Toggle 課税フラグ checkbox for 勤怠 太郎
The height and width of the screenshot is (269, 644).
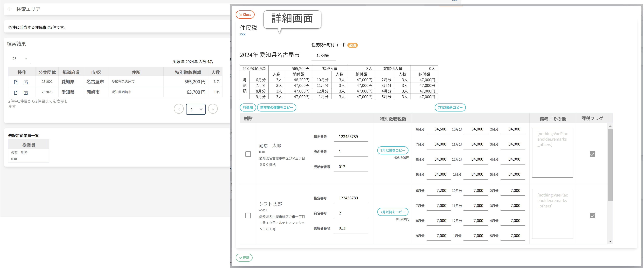tap(592, 154)
